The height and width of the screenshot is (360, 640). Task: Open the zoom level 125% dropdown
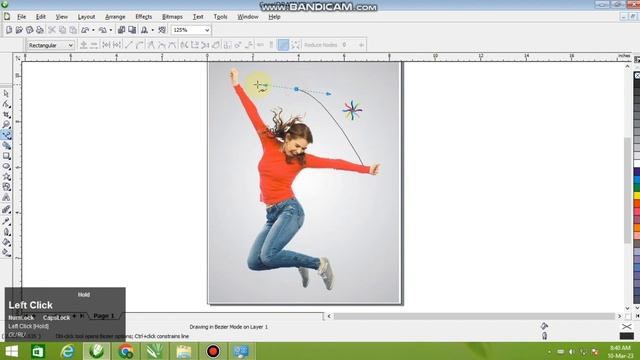(x=207, y=30)
